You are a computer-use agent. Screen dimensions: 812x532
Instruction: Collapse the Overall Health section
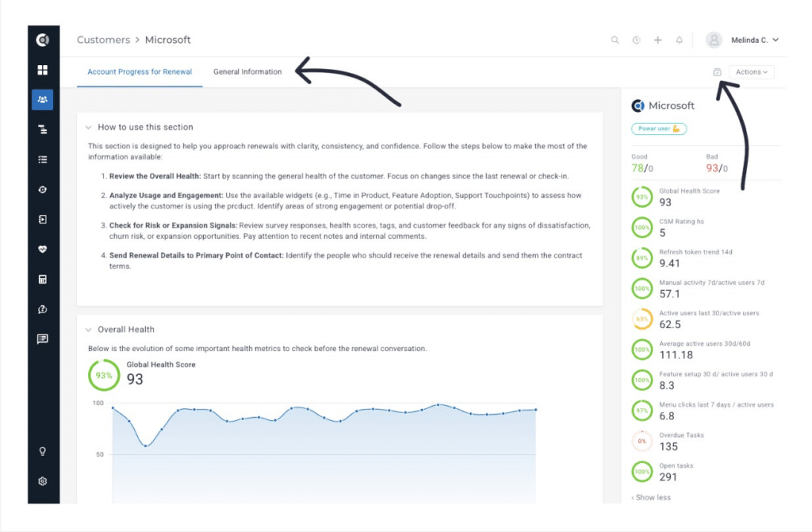87,329
